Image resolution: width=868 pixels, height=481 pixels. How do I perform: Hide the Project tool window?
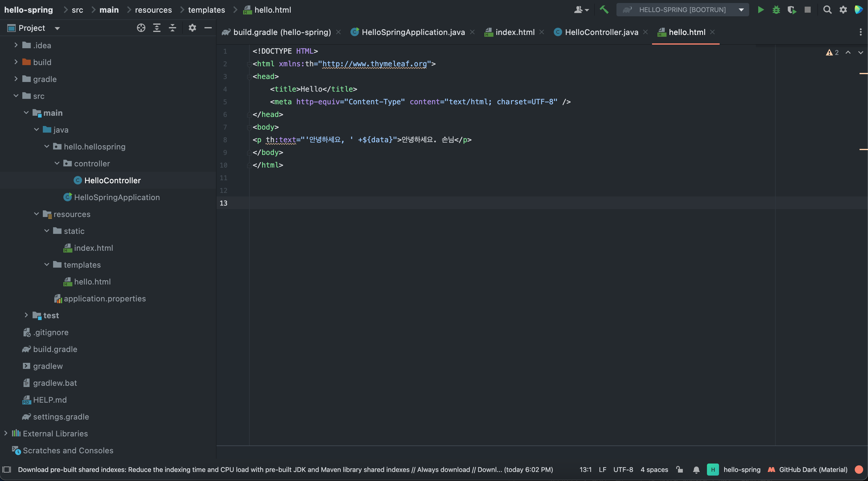pos(208,28)
